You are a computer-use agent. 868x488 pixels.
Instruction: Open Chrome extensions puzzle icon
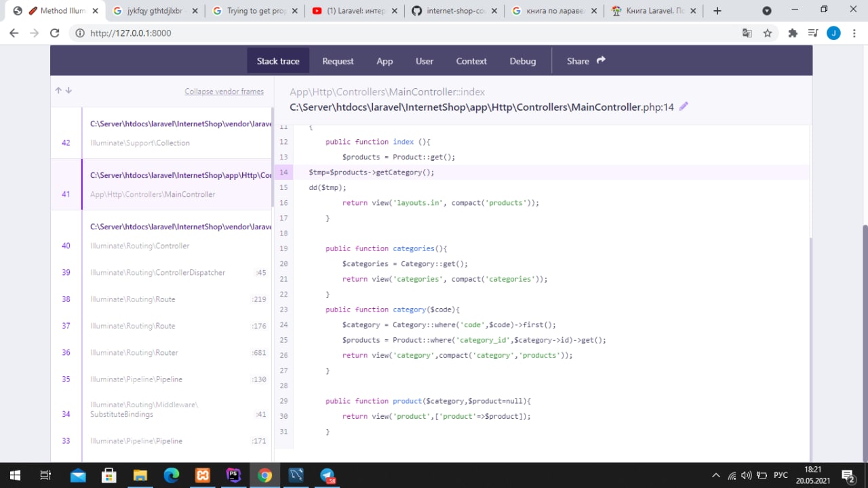793,33
